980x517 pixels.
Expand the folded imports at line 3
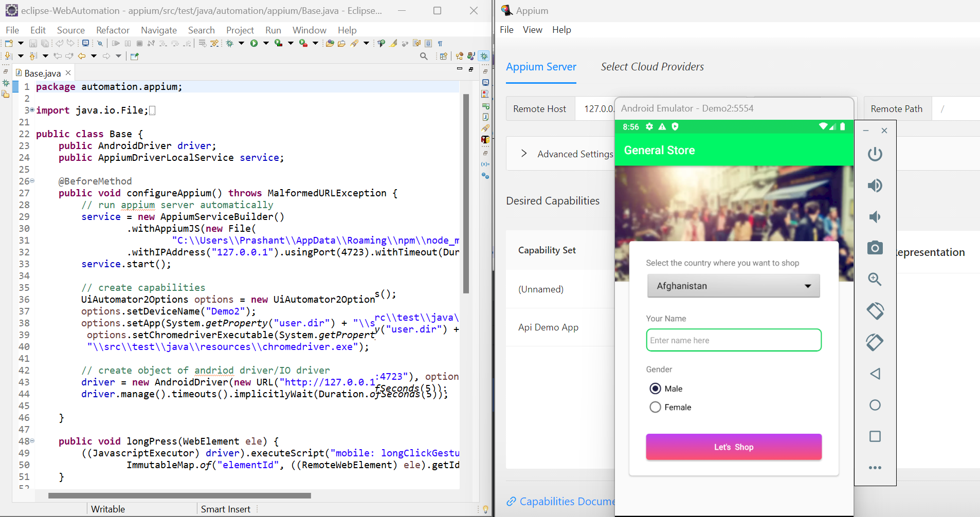click(x=32, y=109)
